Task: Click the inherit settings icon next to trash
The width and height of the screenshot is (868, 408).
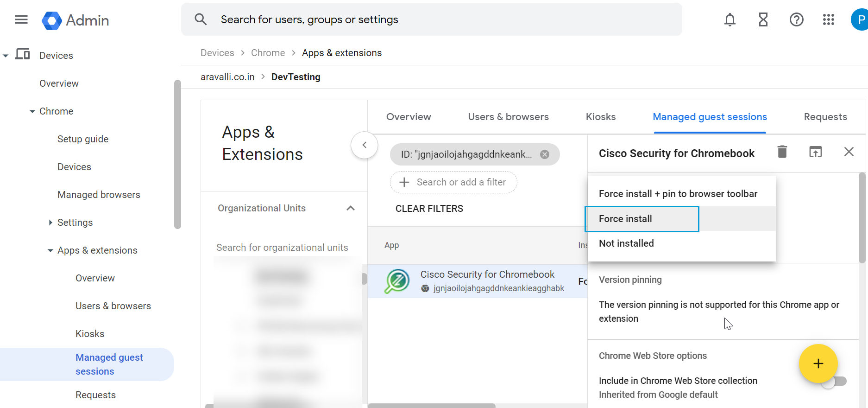Action: coord(816,152)
